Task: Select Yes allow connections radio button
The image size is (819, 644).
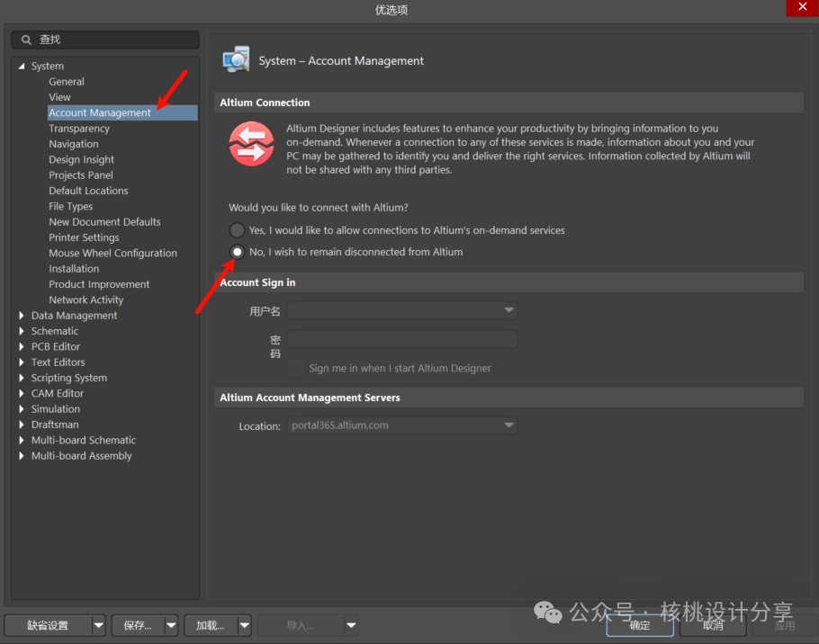Action: point(237,230)
